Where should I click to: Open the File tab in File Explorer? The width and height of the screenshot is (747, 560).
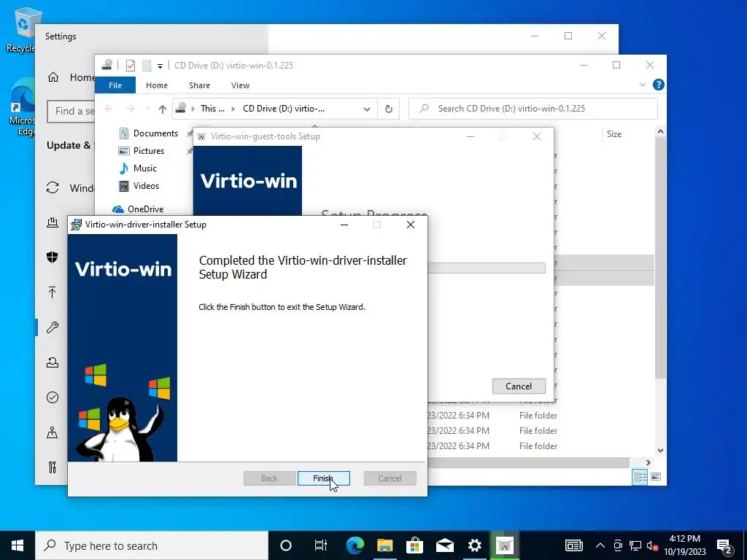coord(115,85)
